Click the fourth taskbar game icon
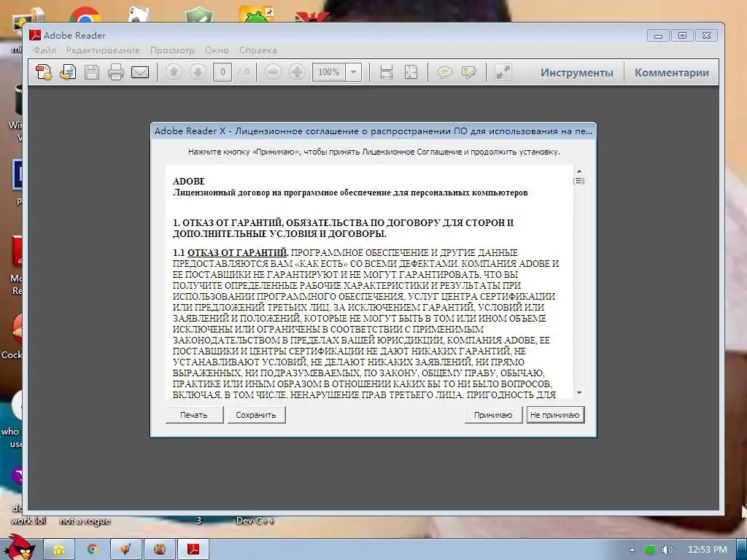This screenshot has width=747, height=560. click(x=160, y=550)
